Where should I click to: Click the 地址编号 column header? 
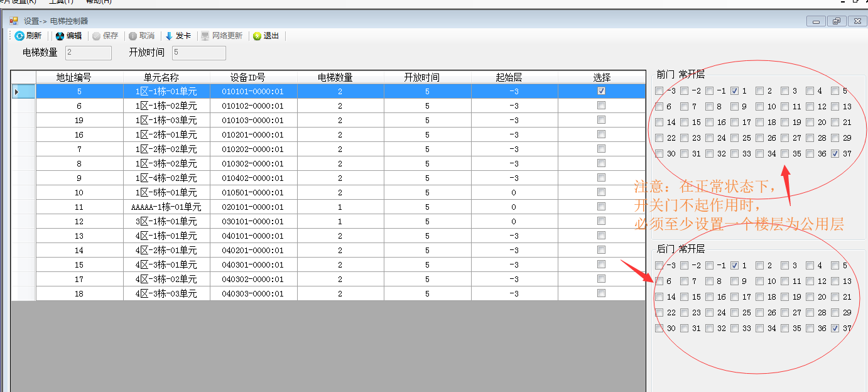point(80,77)
